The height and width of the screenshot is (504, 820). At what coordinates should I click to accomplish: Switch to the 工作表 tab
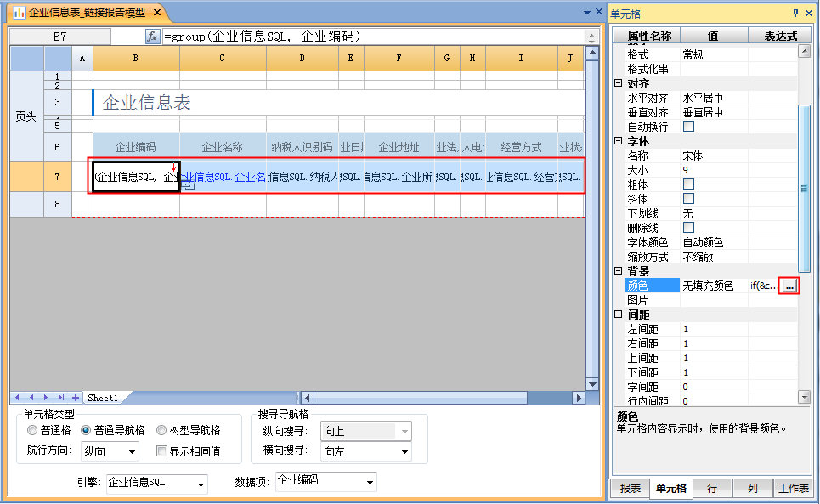pos(794,489)
